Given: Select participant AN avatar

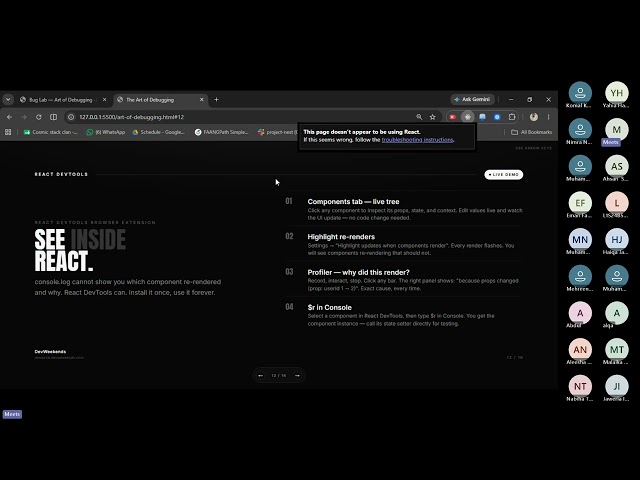Looking at the screenshot, I should (580, 349).
